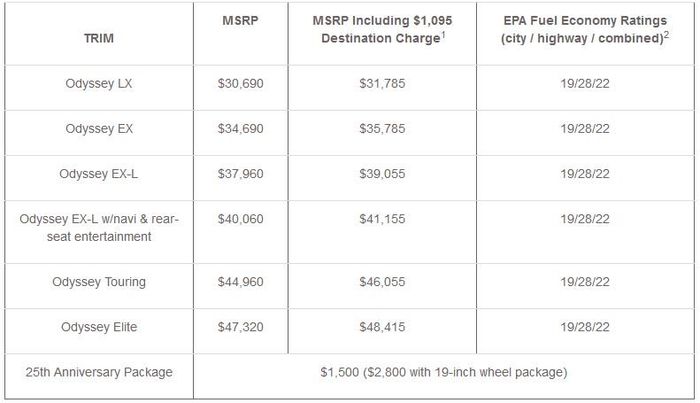Select the Odyssey LX trim name
Screen dimensions: 700x403
click(98, 83)
